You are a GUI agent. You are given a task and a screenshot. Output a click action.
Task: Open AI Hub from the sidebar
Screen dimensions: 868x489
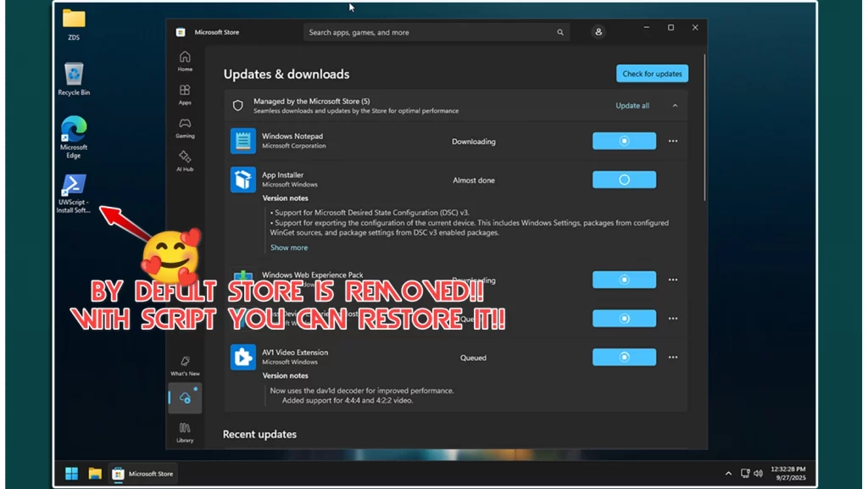185,160
